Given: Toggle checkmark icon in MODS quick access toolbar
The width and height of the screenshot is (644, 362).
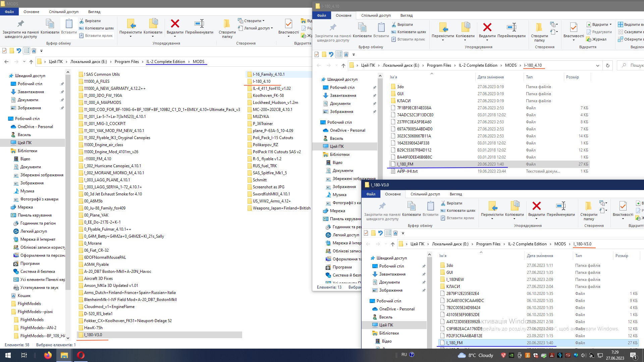Looking at the screenshot, I should [4, 51].
